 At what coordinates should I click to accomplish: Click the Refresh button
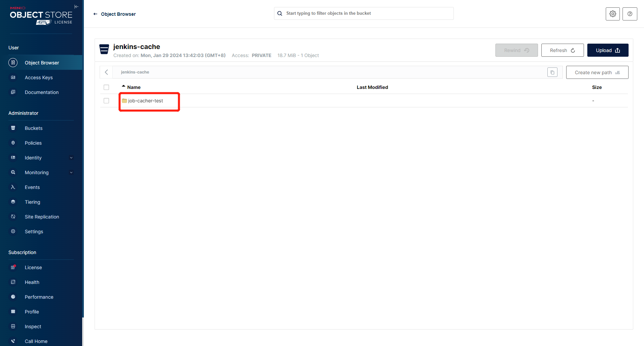tap(562, 50)
